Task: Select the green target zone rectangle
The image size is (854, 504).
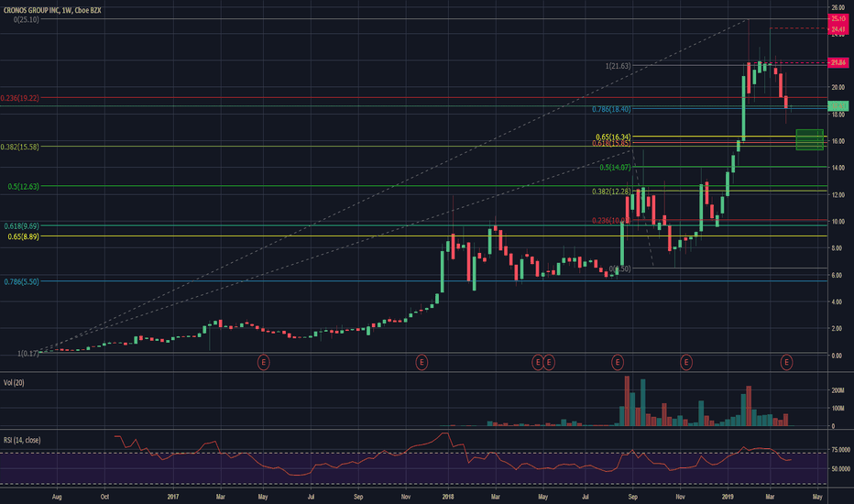Action: pos(809,139)
